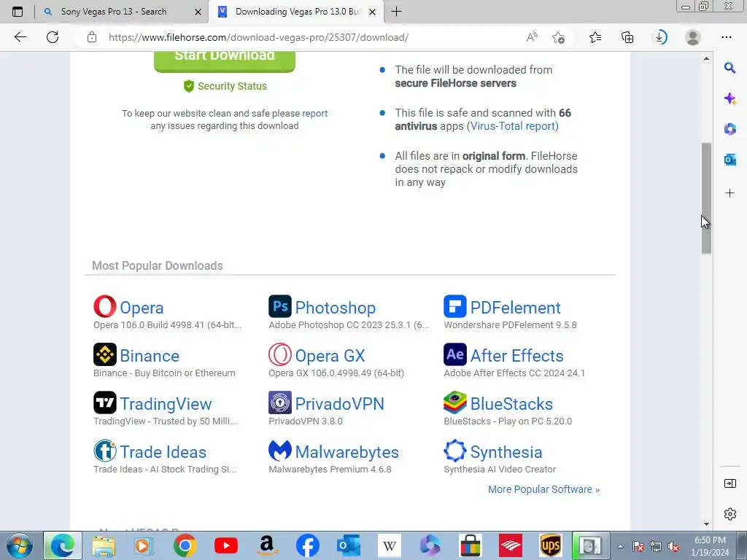Open the Collections icon in toolbar
The height and width of the screenshot is (560, 747).
click(x=627, y=37)
